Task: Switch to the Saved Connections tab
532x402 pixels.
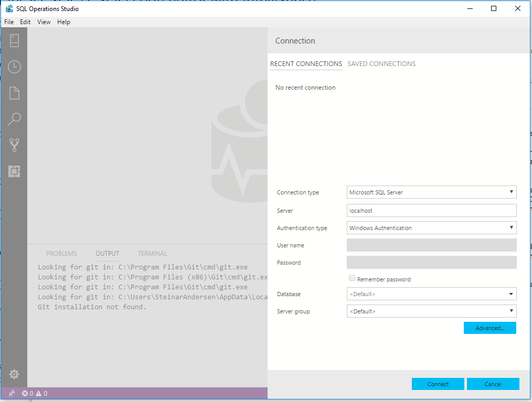Action: coord(381,64)
